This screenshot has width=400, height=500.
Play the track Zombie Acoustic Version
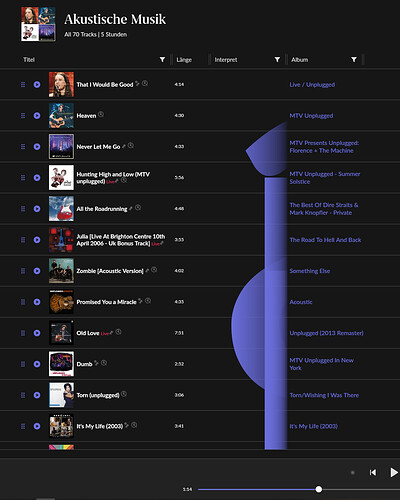(37, 271)
